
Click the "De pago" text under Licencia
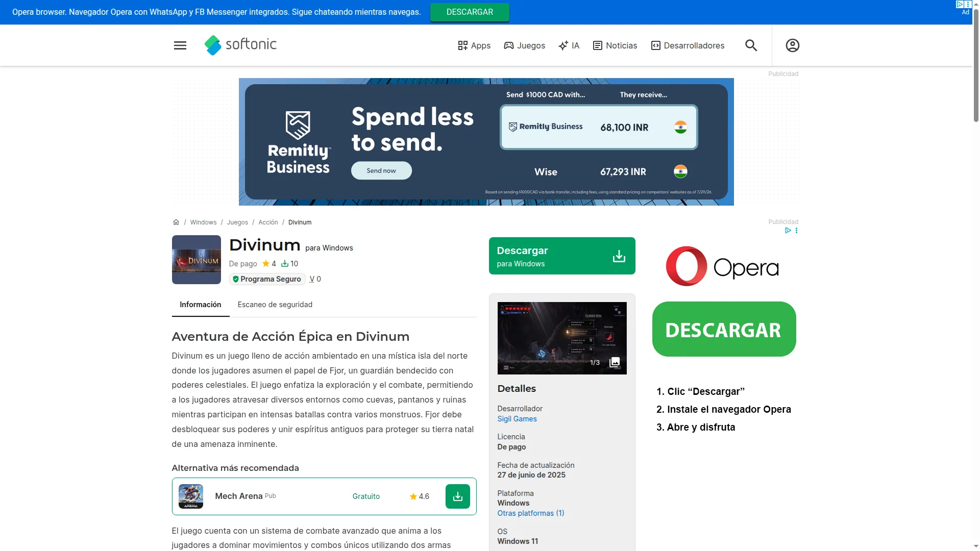point(512,447)
